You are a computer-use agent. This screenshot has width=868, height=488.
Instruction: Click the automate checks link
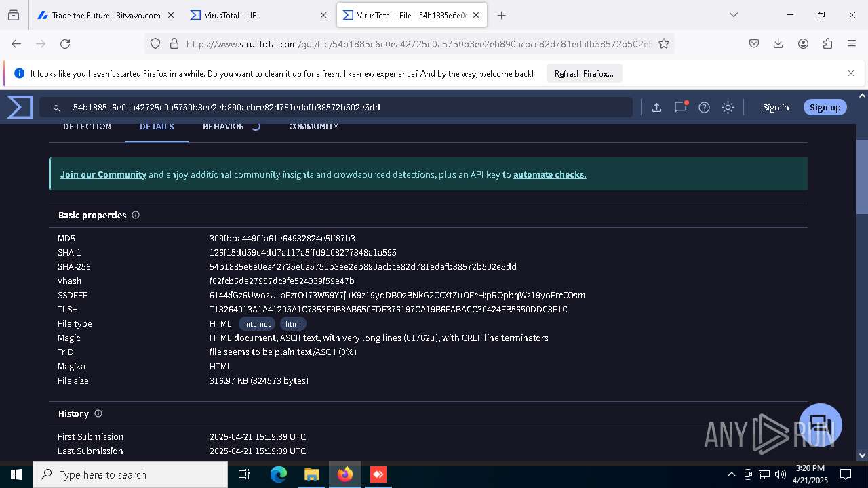550,174
